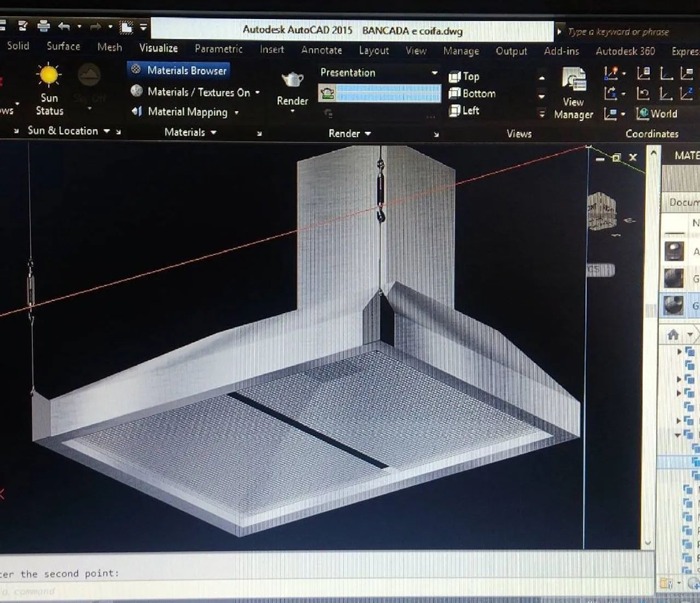
Task: Open the Manage tab
Action: (x=461, y=51)
